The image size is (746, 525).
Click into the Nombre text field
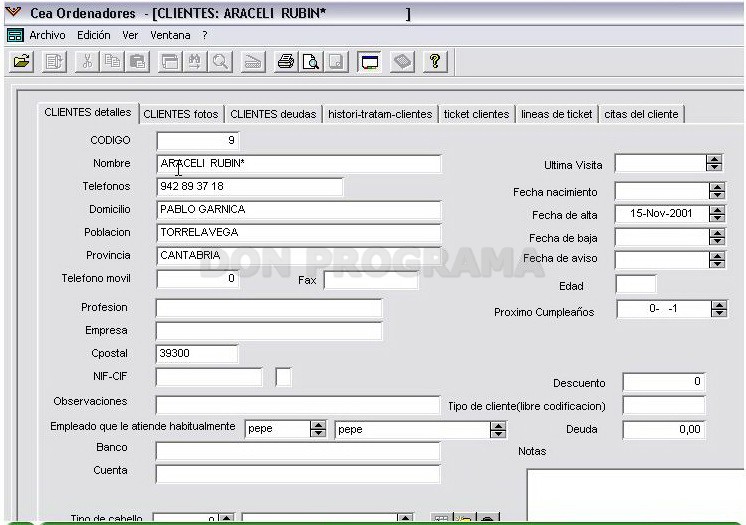pyautogui.click(x=299, y=164)
